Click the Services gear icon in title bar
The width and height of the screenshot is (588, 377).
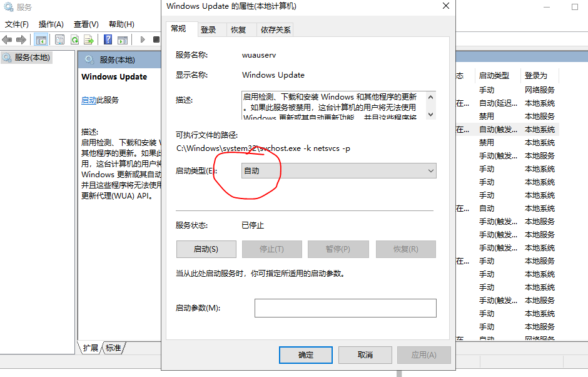pyautogui.click(x=8, y=7)
